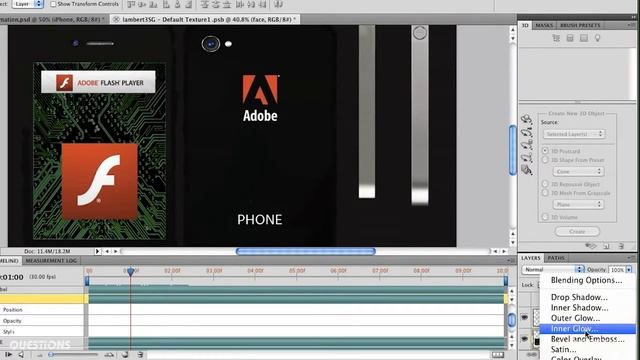Click the Distribute Left Edges icon

click(x=240, y=4)
